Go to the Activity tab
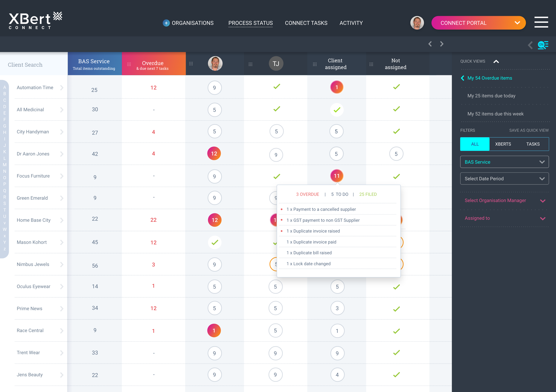Image resolution: width=556 pixels, height=392 pixels. pyautogui.click(x=351, y=23)
